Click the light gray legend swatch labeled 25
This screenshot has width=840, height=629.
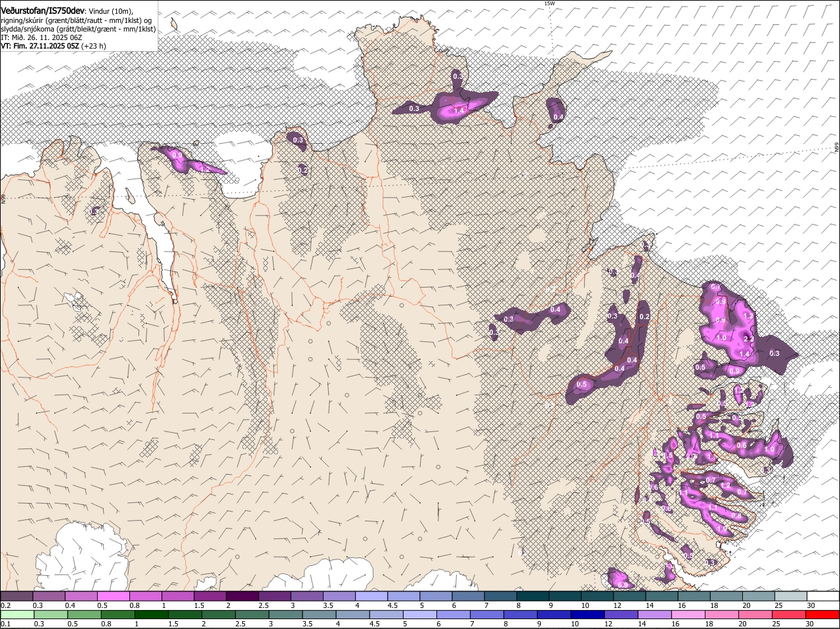(791, 596)
